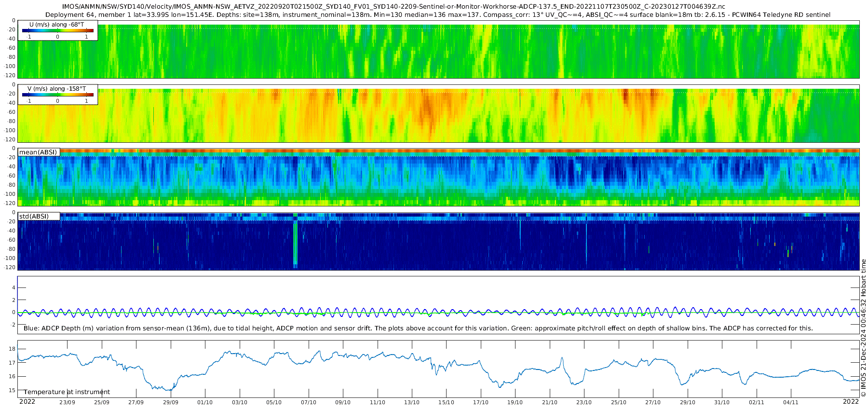Click the 15/10 time axis marker

[x=446, y=402]
